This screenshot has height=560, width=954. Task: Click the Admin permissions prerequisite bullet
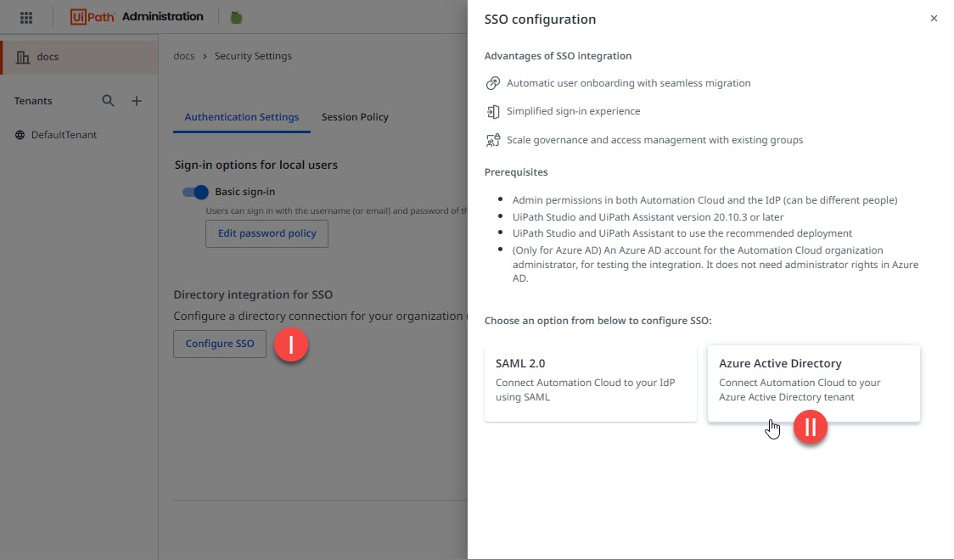tap(704, 200)
